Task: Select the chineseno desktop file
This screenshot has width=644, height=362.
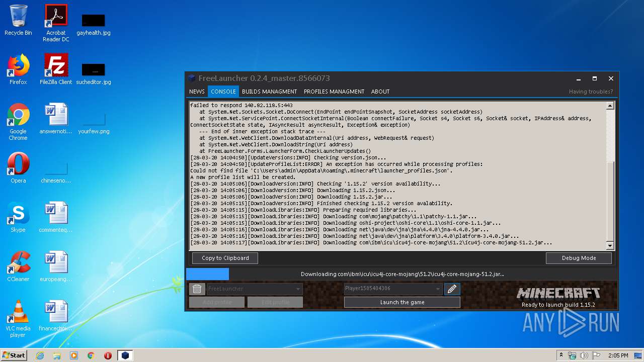Action: (x=56, y=172)
